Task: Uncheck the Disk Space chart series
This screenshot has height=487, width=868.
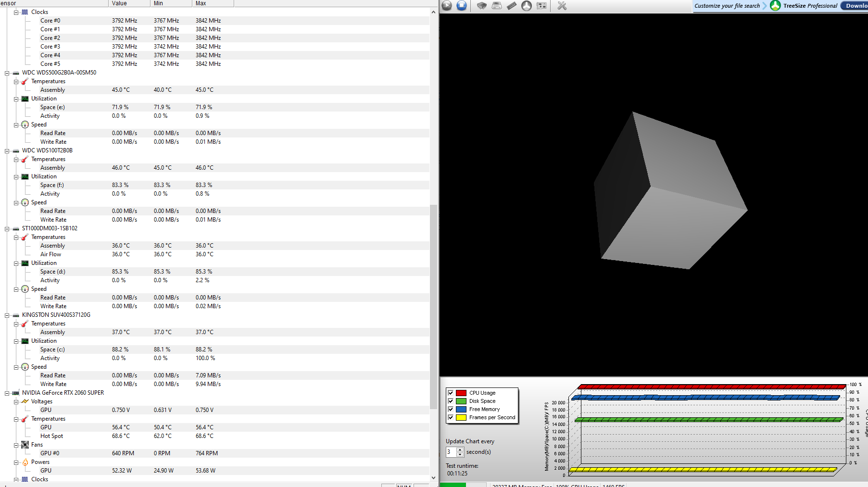Action: pyautogui.click(x=451, y=401)
